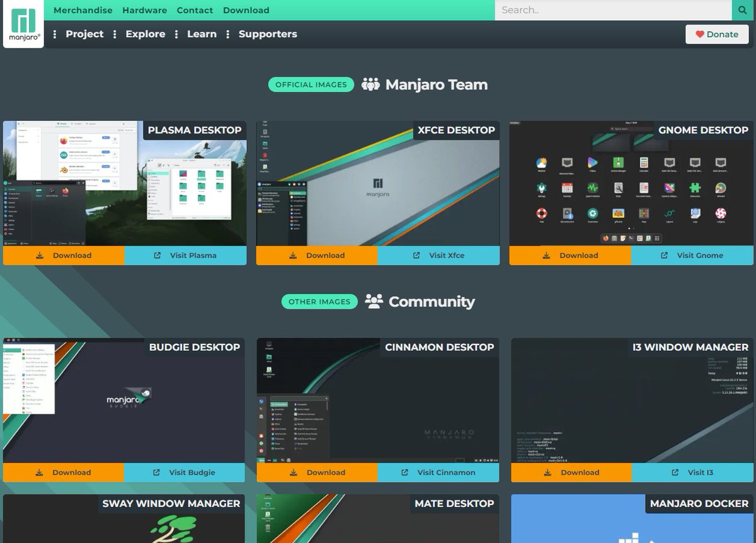Download the I3 Window Manager image
Screen dimensions: 756x543
571,472
